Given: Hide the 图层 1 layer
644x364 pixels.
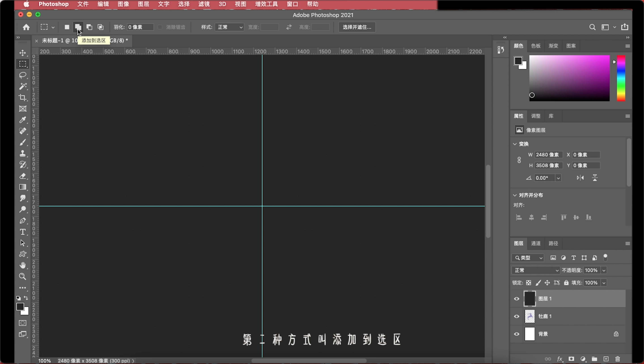Looking at the screenshot, I should pos(517,299).
